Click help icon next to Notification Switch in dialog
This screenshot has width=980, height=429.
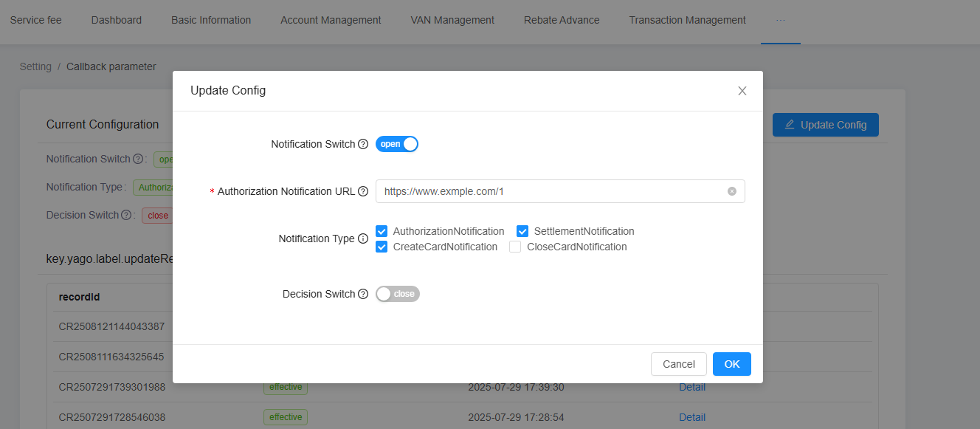363,145
